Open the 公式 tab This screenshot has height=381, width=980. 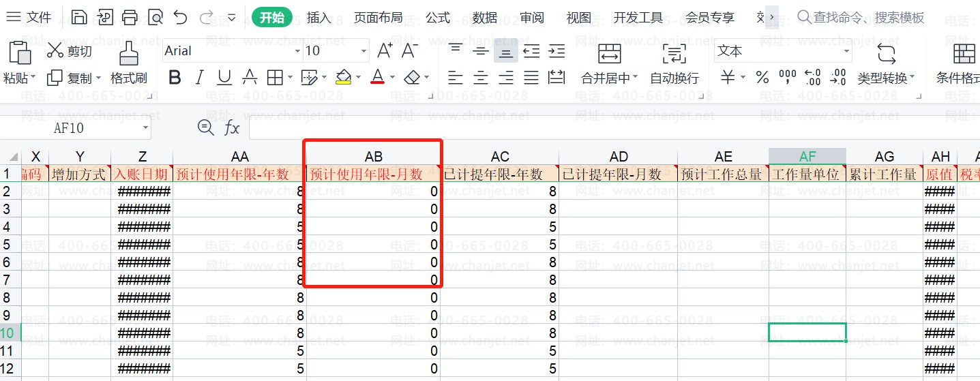(x=438, y=18)
